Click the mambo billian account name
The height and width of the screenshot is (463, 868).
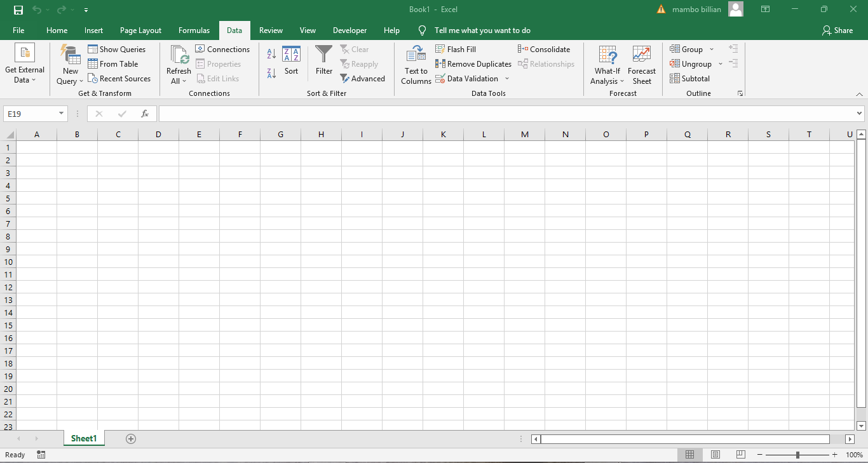(696, 10)
